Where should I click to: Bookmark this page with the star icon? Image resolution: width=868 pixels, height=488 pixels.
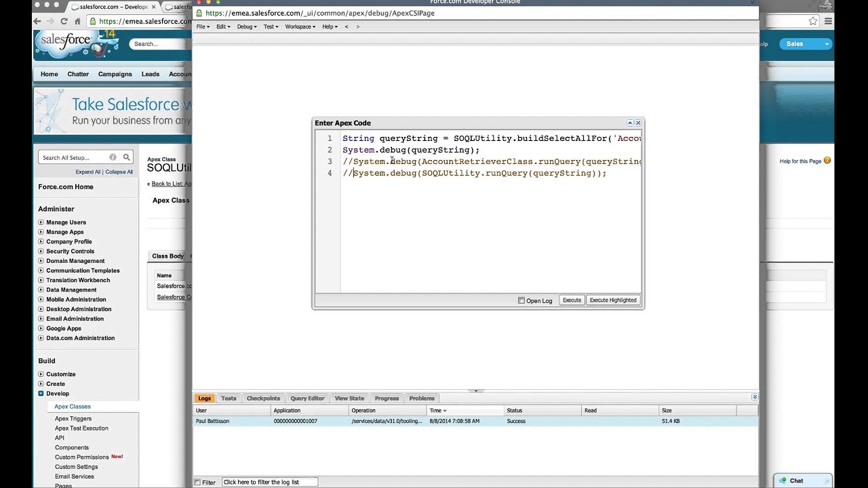click(813, 21)
